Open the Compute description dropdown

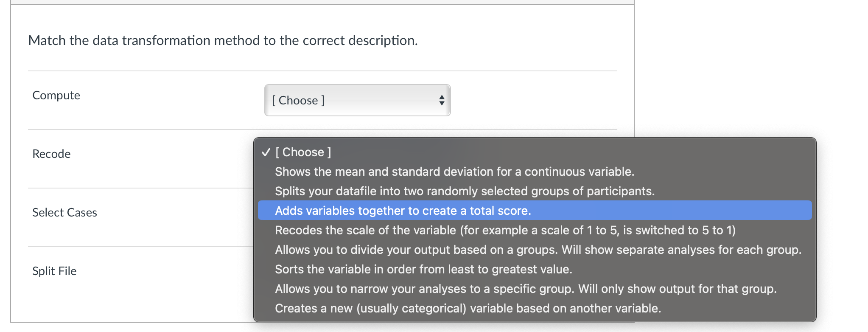tap(356, 101)
